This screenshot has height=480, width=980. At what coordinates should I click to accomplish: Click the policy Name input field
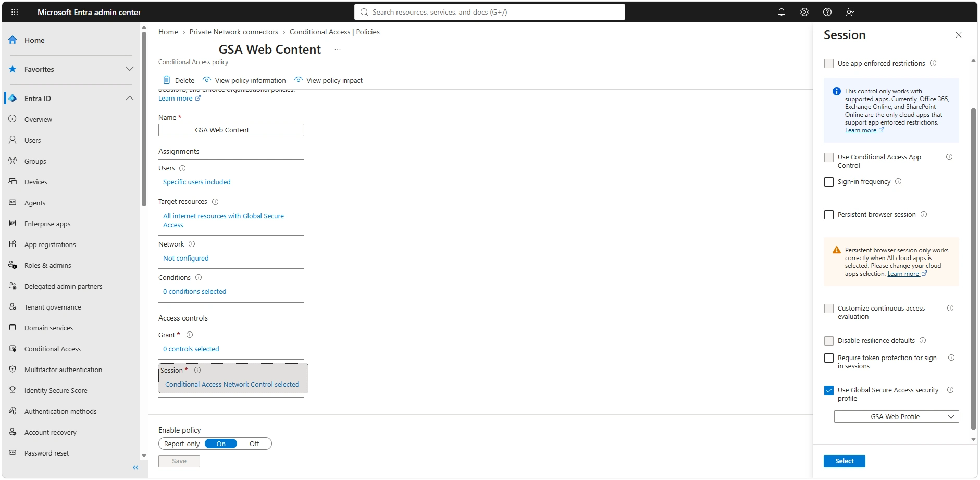click(231, 130)
